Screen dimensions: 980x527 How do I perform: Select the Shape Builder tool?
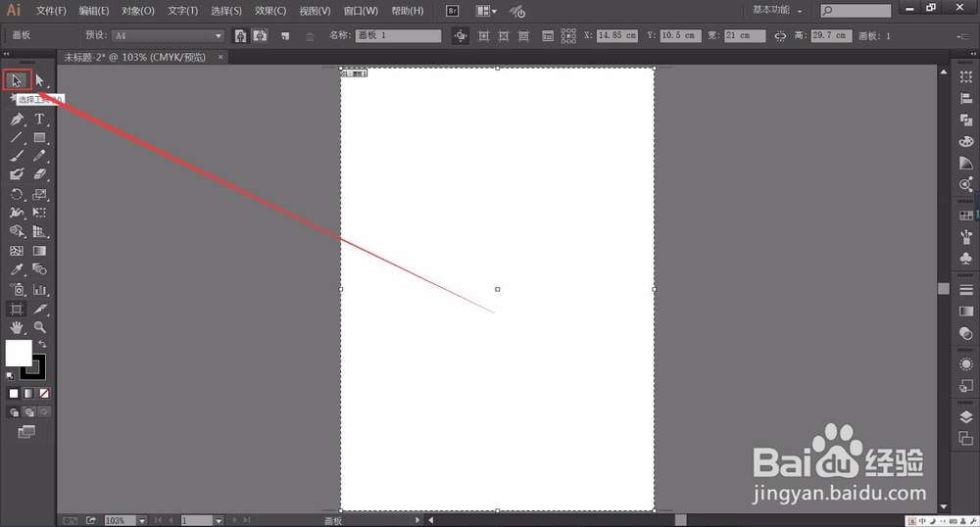(17, 231)
